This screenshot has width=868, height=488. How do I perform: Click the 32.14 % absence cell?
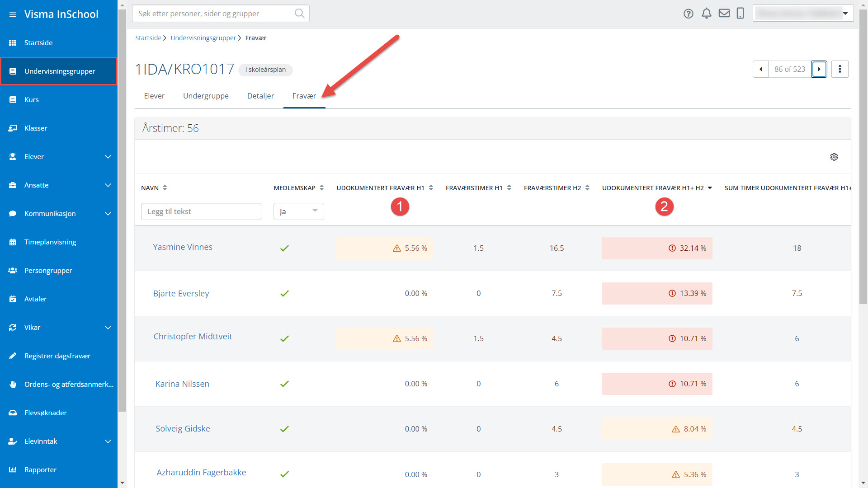657,248
